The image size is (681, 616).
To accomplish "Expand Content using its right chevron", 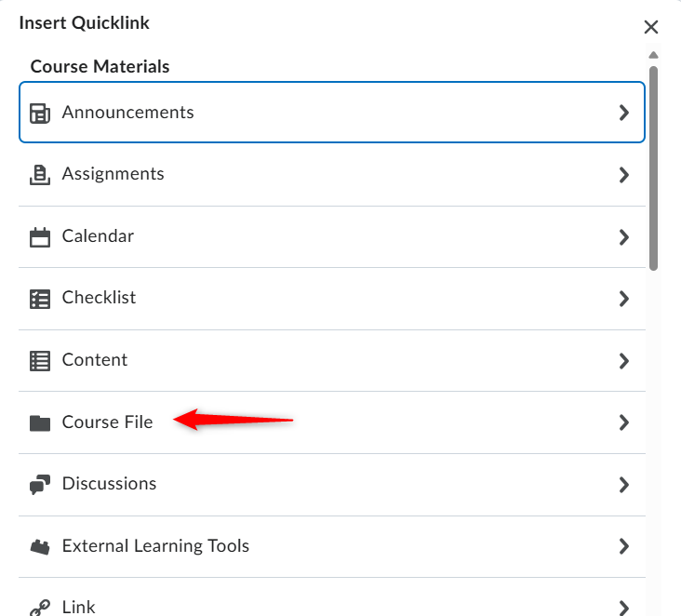I will click(624, 361).
